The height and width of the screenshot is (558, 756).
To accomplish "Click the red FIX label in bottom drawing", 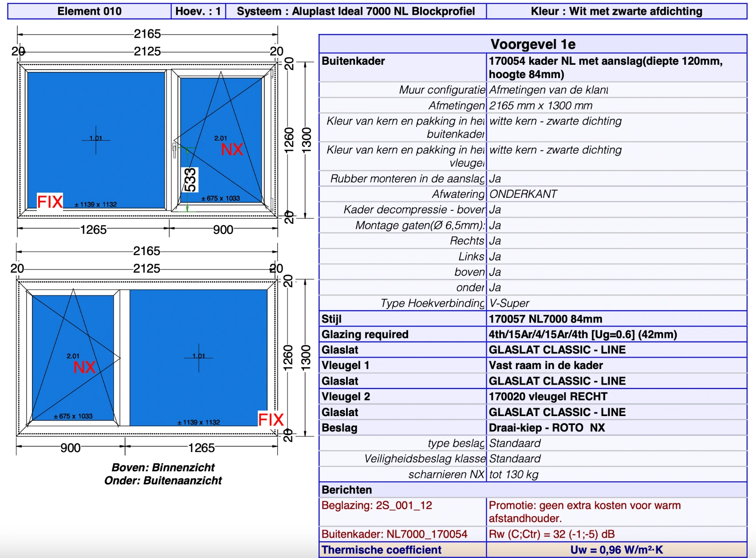I will click(x=271, y=419).
